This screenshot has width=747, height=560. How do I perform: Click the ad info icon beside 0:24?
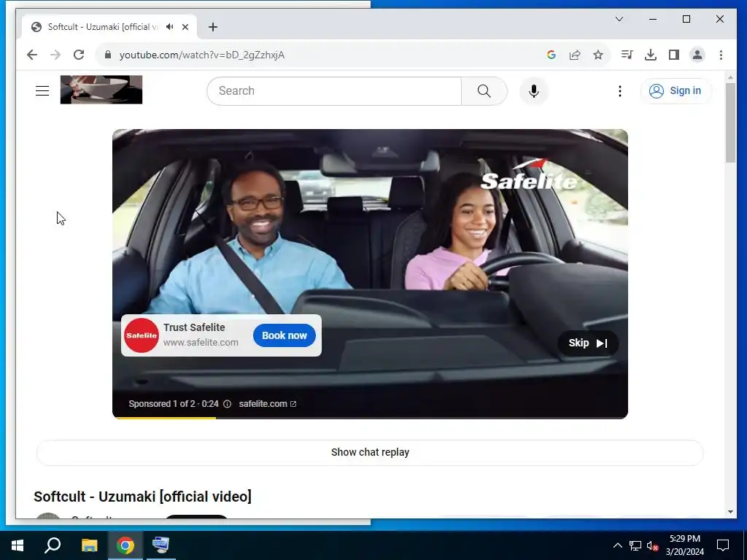tap(228, 404)
